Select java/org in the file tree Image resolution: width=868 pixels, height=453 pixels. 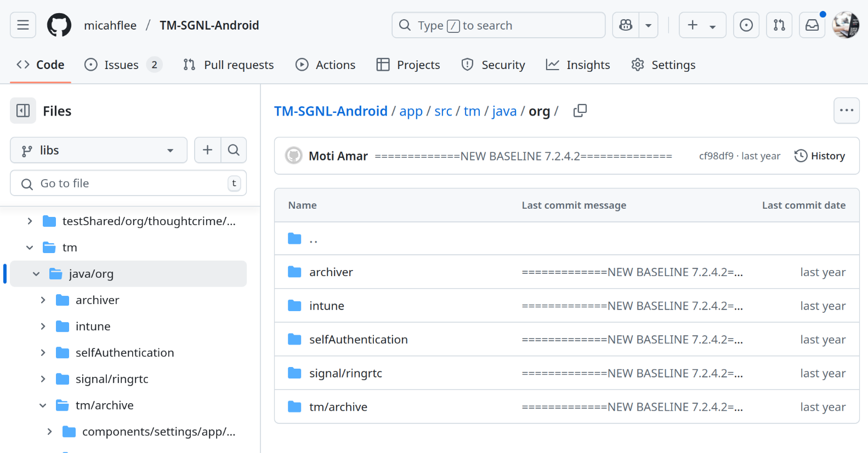[x=128, y=274]
